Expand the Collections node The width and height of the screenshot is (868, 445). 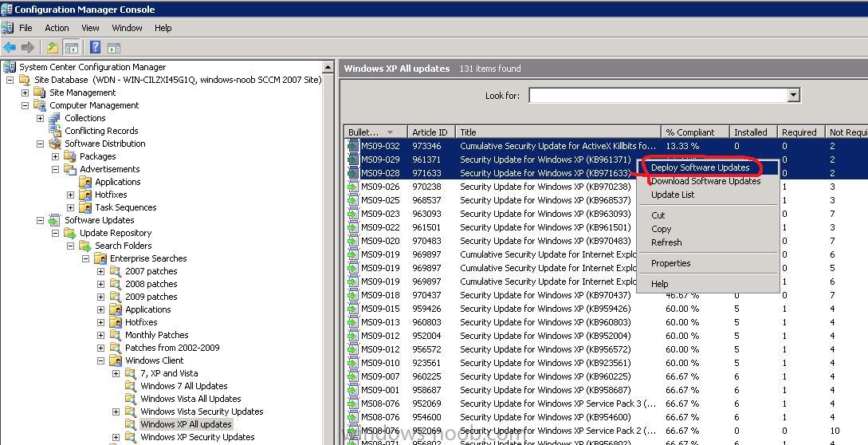click(40, 118)
